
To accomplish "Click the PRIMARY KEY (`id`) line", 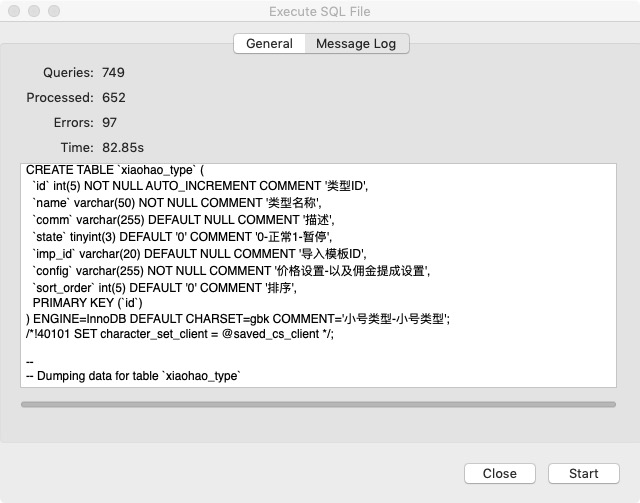I will coord(88,302).
